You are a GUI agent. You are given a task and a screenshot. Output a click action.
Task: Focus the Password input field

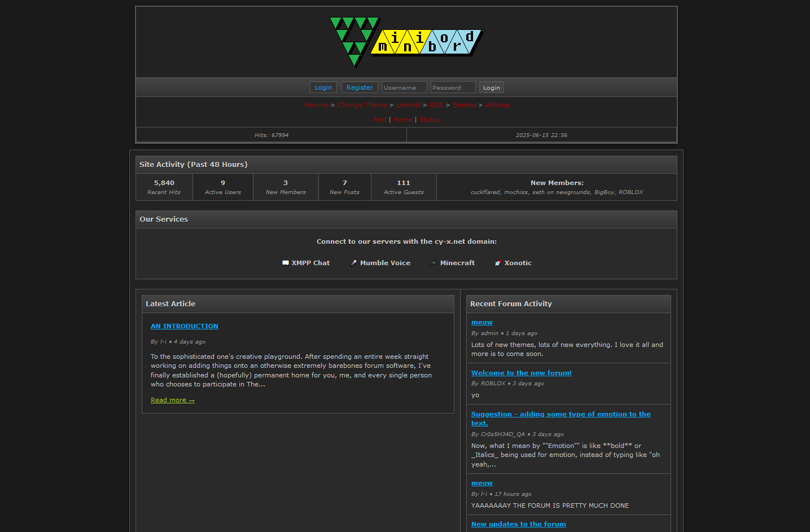(x=453, y=87)
